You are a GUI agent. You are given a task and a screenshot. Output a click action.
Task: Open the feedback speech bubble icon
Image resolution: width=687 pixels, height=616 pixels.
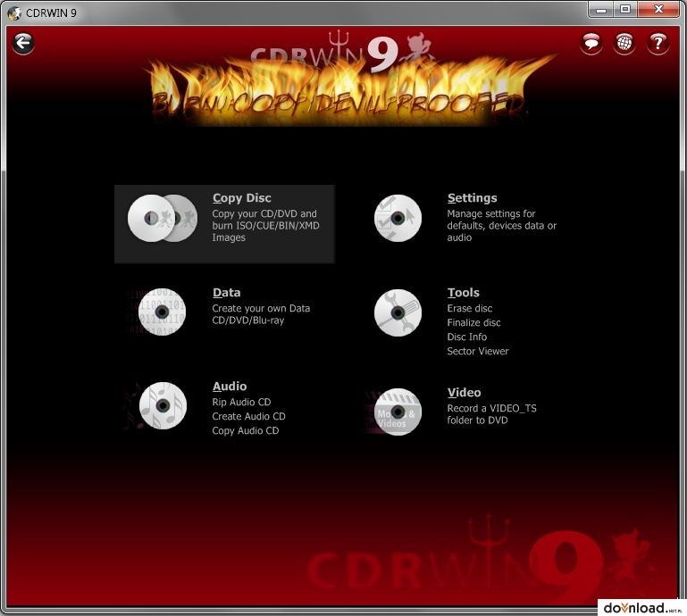click(591, 44)
